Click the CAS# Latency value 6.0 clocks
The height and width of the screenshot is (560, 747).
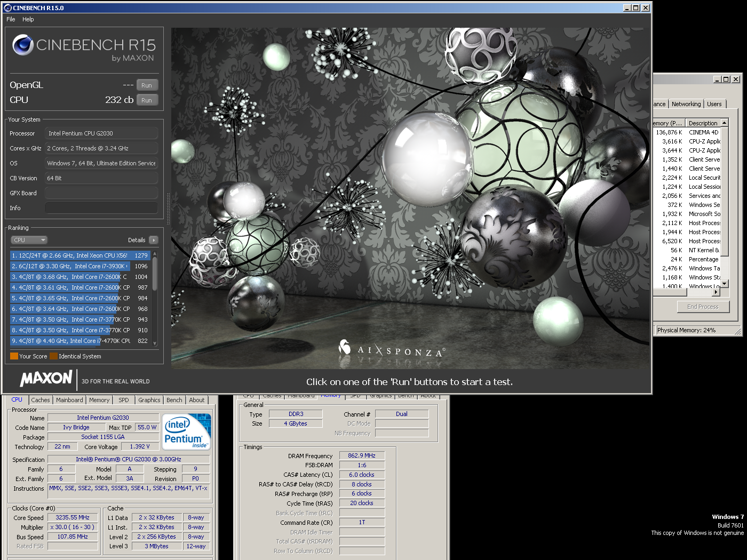coord(362,475)
